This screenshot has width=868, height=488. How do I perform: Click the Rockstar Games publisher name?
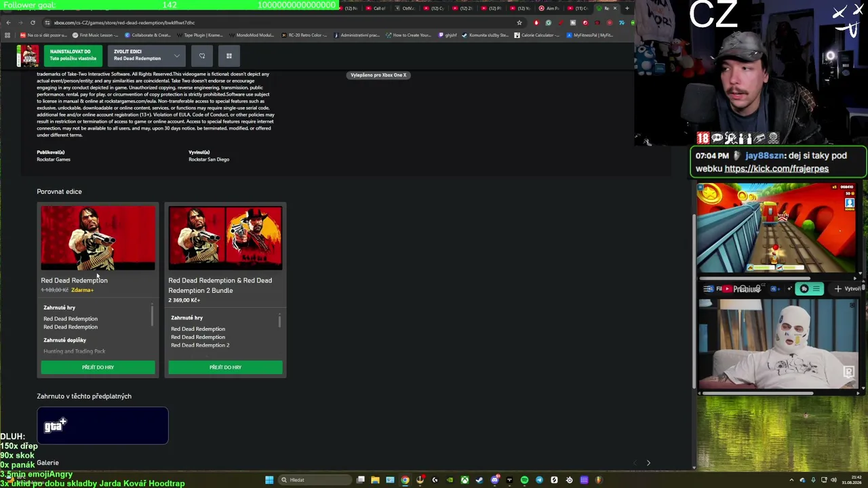pyautogui.click(x=54, y=159)
